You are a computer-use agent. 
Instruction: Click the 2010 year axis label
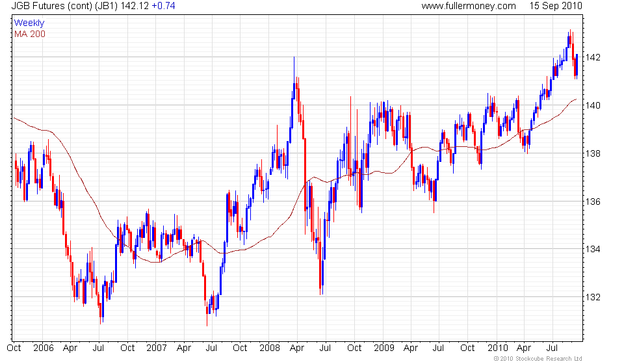pos(498,348)
